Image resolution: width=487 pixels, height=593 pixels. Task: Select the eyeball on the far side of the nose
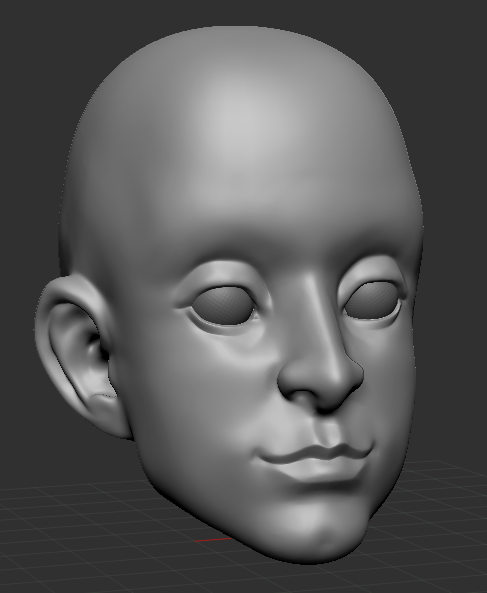(372, 300)
